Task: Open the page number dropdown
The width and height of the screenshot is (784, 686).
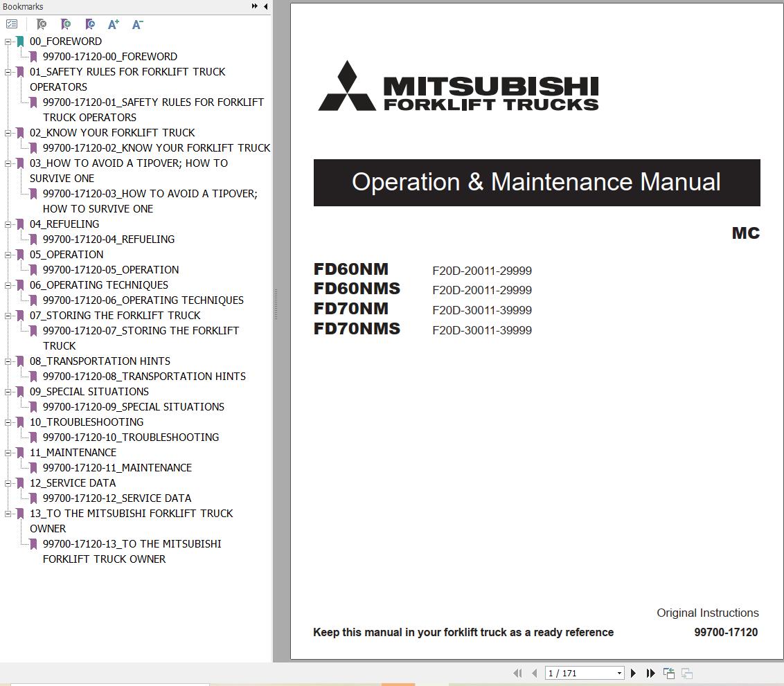Action: point(619,673)
